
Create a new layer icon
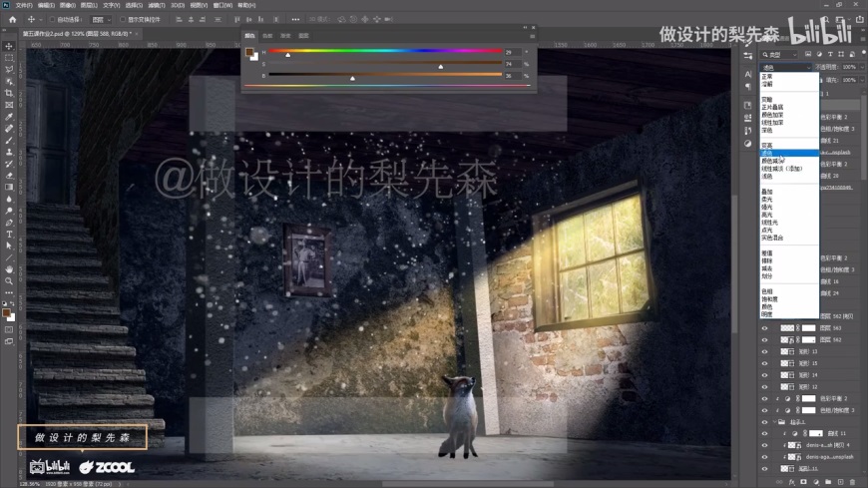click(x=840, y=482)
